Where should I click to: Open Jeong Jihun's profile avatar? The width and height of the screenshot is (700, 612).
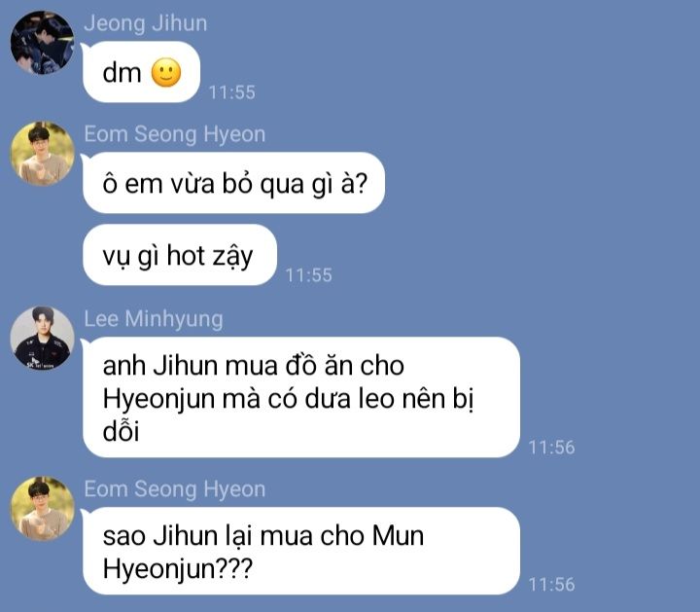click(x=43, y=43)
